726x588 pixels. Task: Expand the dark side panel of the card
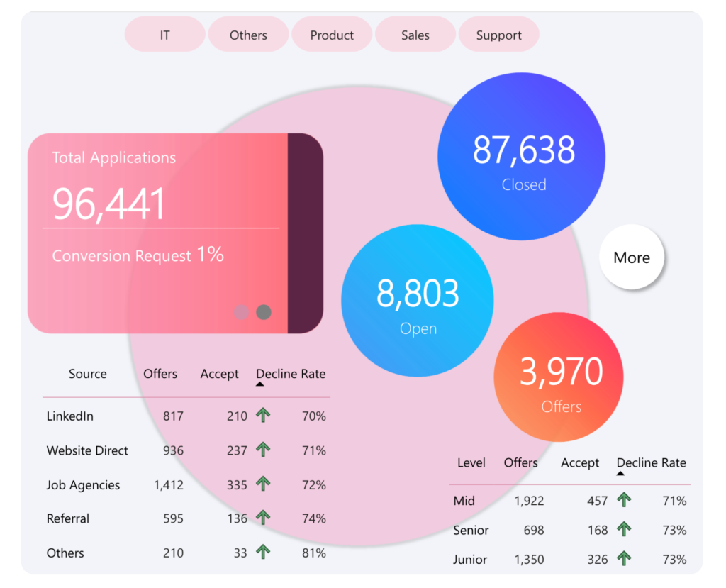click(x=305, y=233)
